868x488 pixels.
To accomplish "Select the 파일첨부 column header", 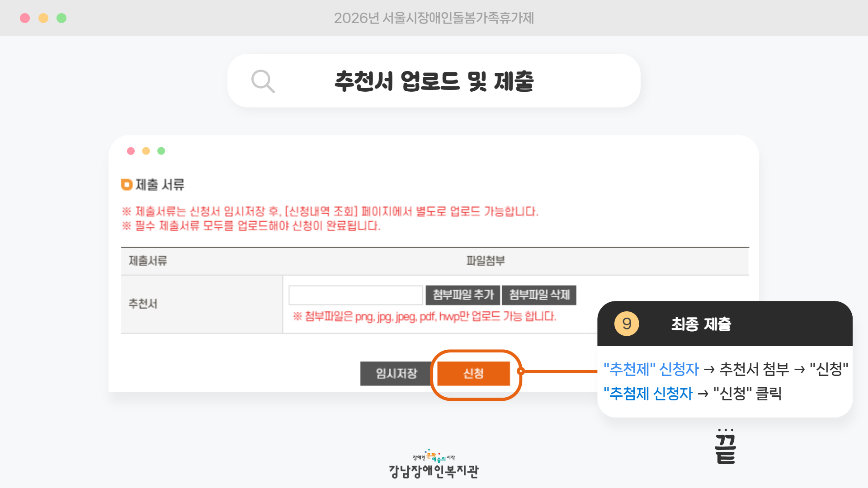I will (486, 261).
